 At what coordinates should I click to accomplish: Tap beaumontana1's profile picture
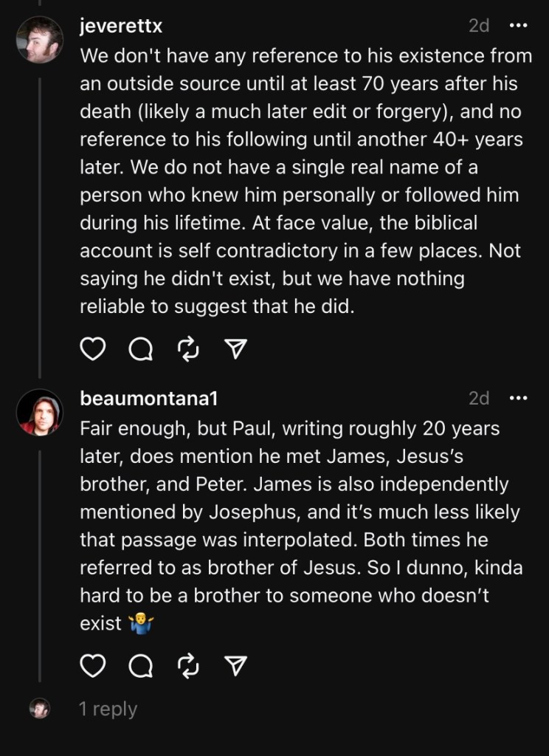pyautogui.click(x=40, y=412)
